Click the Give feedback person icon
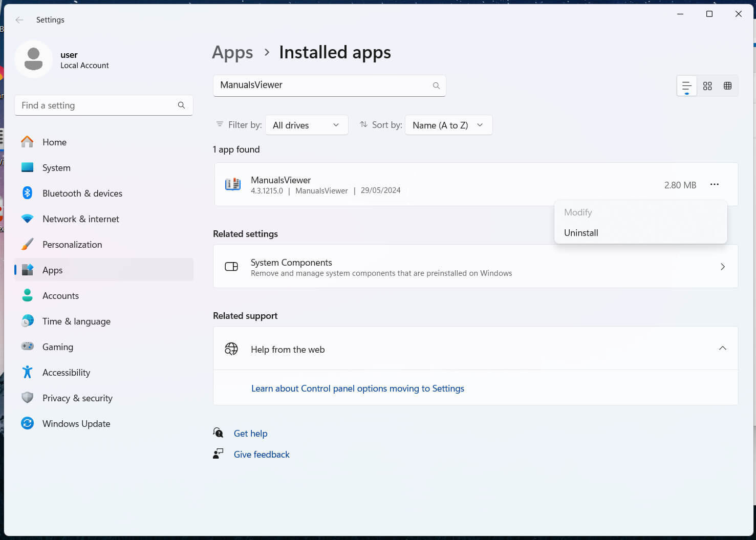This screenshot has width=756, height=540. click(218, 453)
